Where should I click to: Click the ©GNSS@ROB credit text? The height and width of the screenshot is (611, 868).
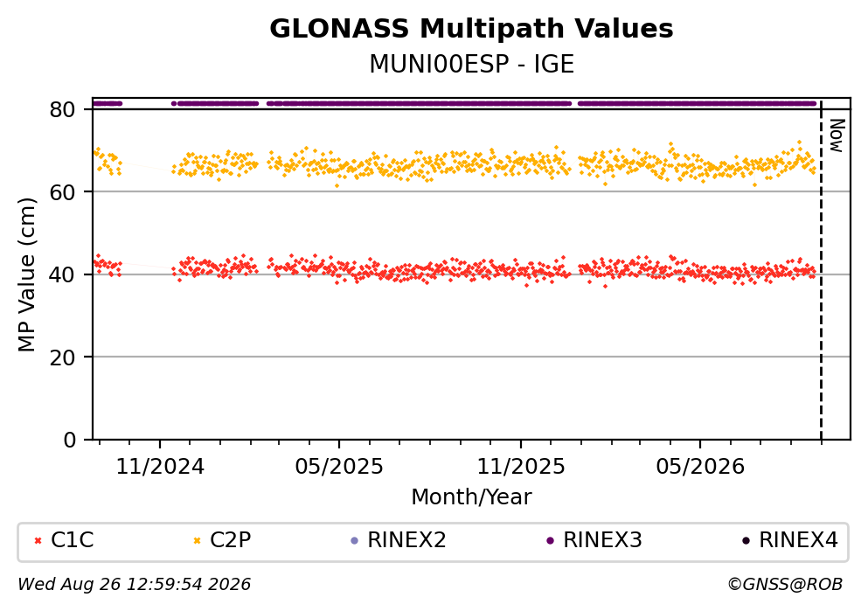(x=785, y=585)
